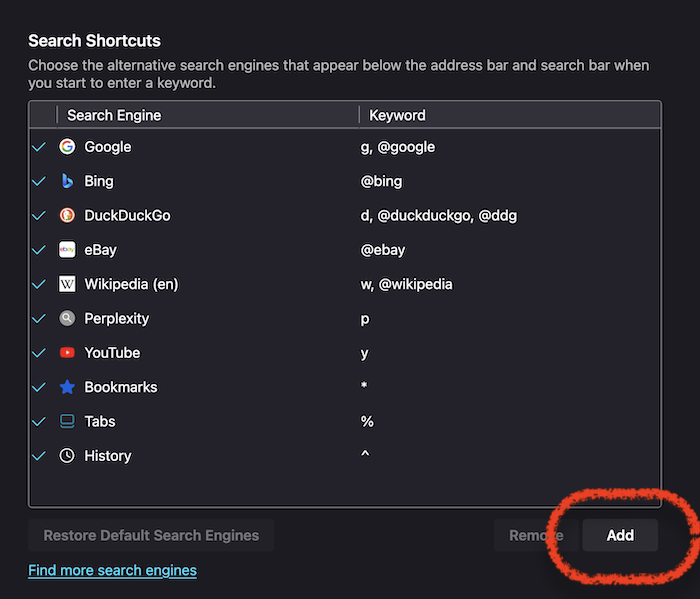This screenshot has height=599, width=700.
Task: Click the DuckDuckGo logo icon
Action: (67, 215)
